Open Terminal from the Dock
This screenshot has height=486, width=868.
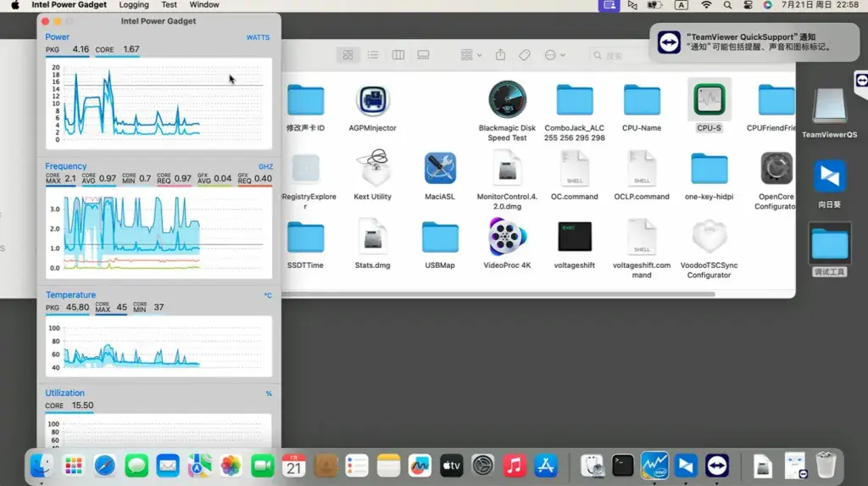click(x=623, y=466)
